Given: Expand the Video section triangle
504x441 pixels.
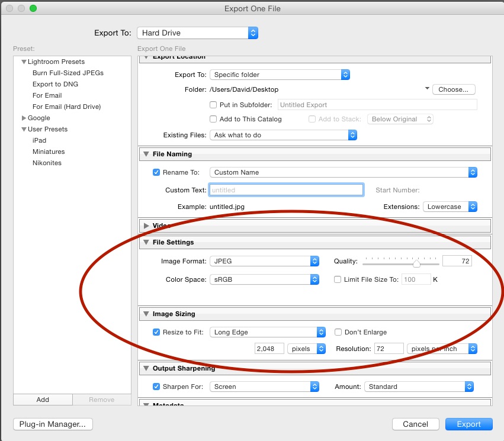Looking at the screenshot, I should pyautogui.click(x=146, y=226).
